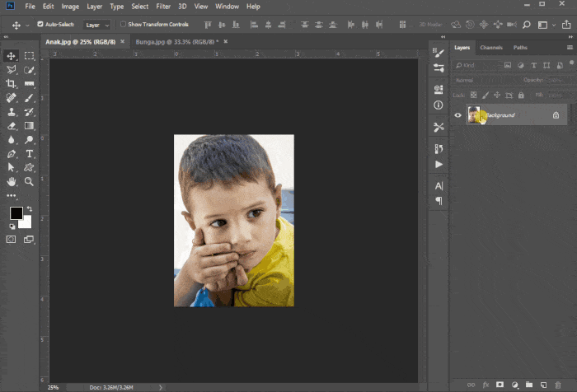Create a new layer button

543,385
